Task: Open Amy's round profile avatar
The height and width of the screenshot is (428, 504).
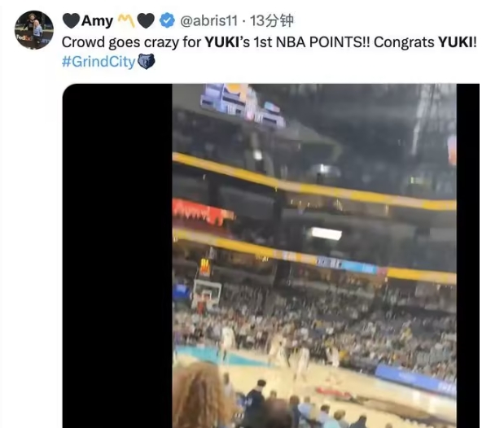Action: [x=34, y=30]
